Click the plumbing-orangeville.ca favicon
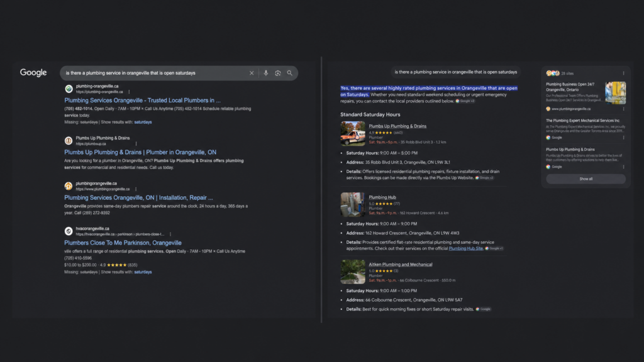Viewport: 644px width, 362px height. [69, 89]
